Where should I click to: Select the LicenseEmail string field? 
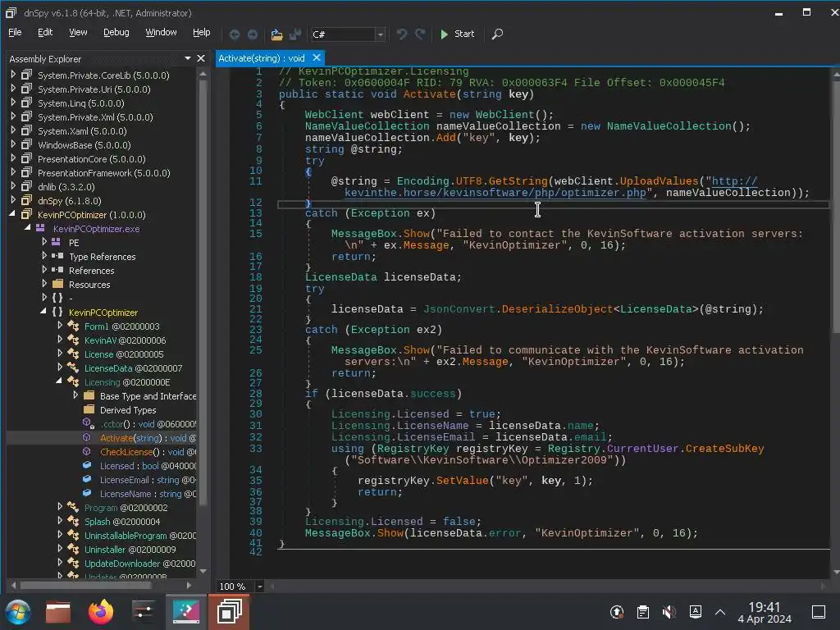coord(148,480)
